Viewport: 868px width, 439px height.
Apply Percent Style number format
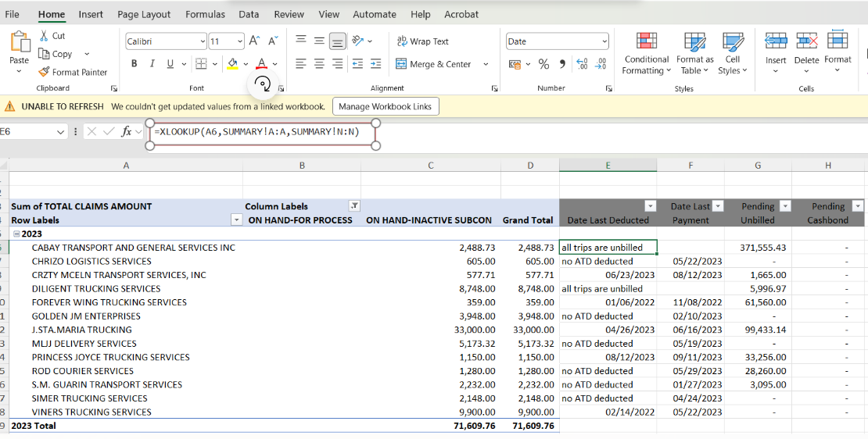(543, 64)
